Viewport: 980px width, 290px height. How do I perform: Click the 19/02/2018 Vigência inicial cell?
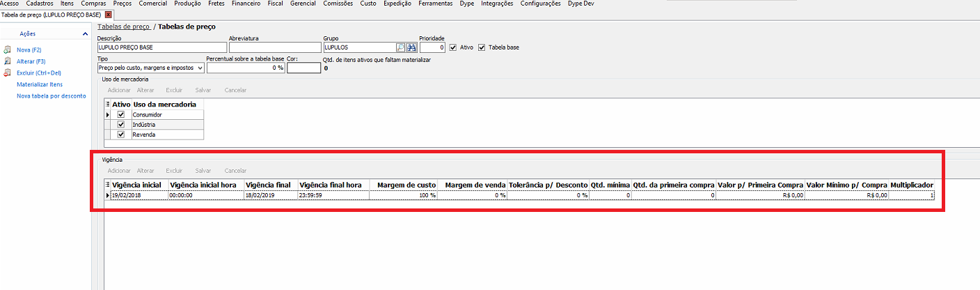point(139,195)
